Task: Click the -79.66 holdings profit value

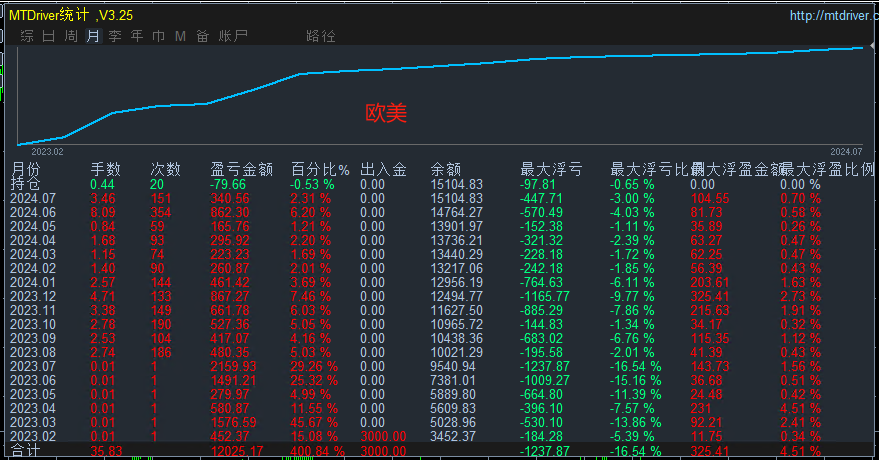Action: coord(228,184)
